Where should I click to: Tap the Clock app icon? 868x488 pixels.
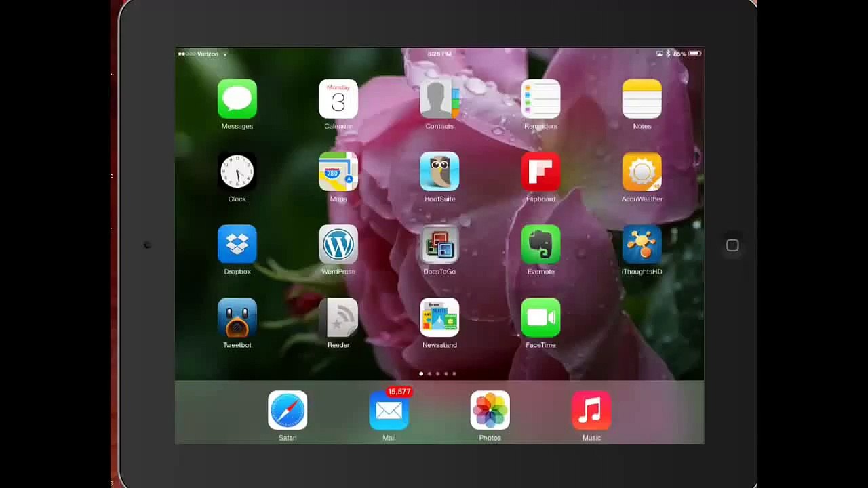[237, 172]
